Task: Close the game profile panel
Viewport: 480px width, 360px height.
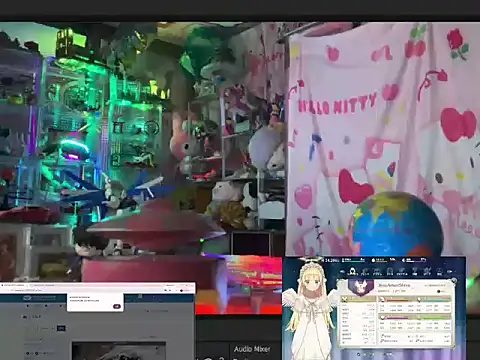Action: coord(454,281)
